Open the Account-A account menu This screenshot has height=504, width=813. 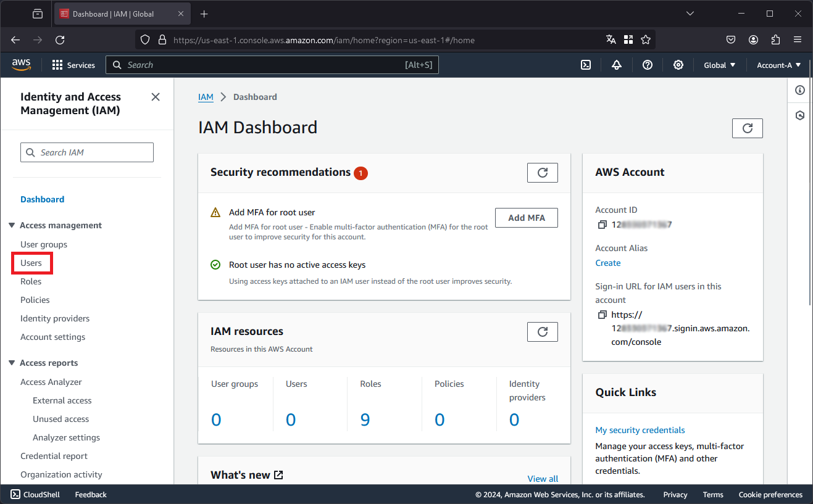coord(779,65)
